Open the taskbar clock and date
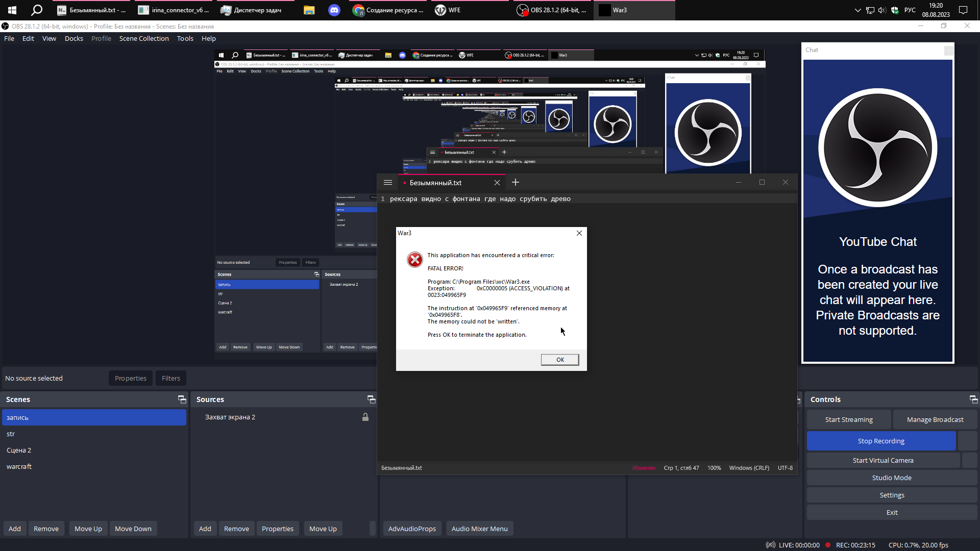This screenshot has width=980, height=551. (x=936, y=10)
